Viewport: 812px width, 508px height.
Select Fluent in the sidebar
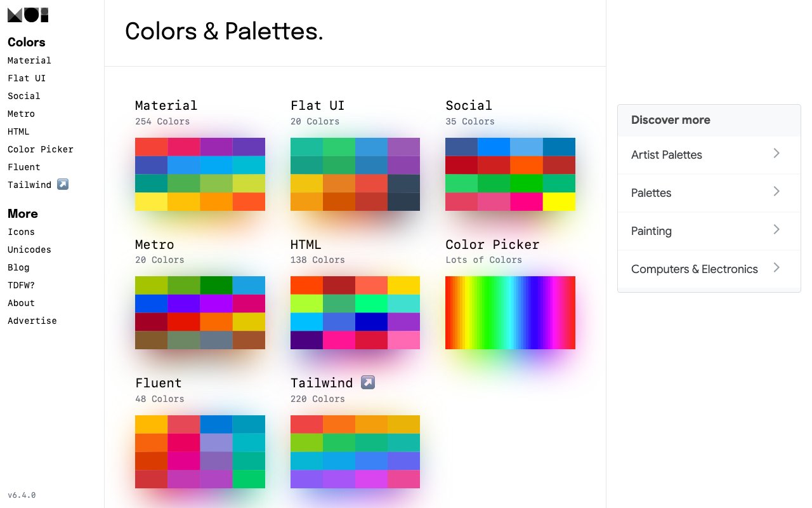24,167
